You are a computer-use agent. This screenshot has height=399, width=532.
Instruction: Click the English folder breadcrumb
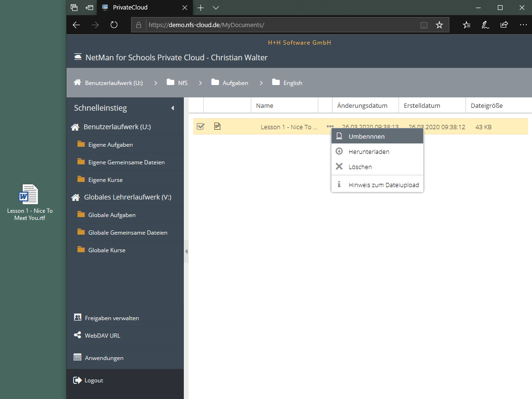287,83
